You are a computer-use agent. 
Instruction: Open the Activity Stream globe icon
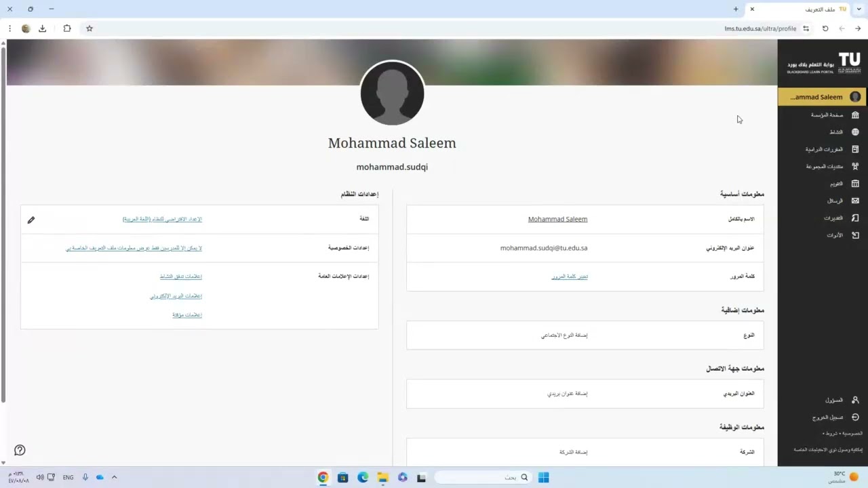(855, 132)
